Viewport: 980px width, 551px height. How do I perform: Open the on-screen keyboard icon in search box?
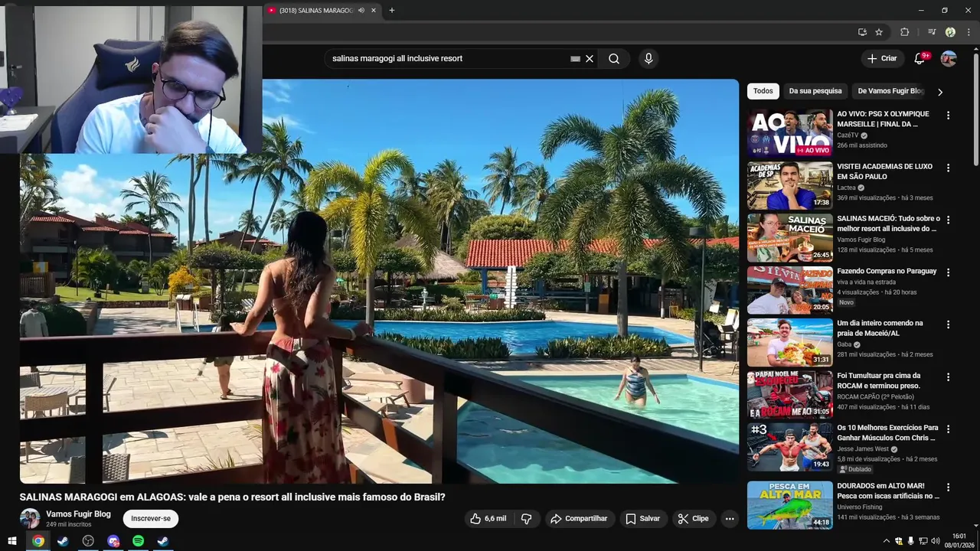pyautogui.click(x=575, y=59)
